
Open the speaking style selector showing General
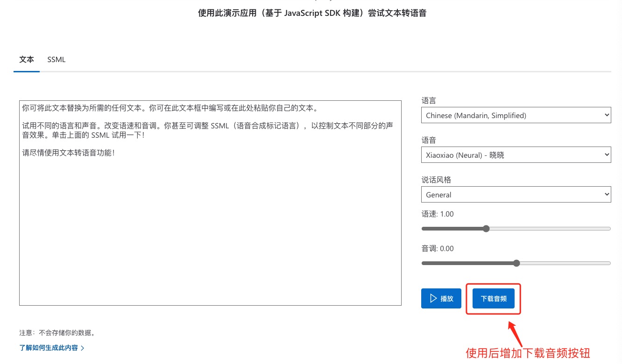click(x=516, y=194)
